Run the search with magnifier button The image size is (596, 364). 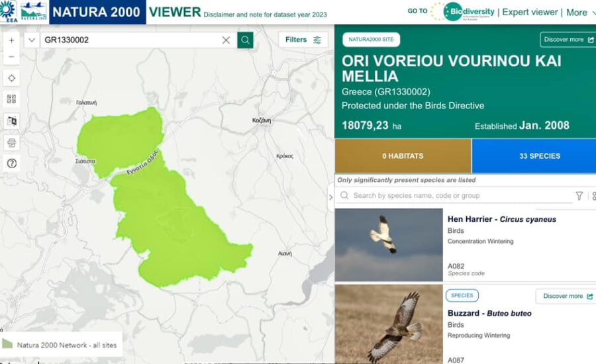tap(245, 40)
